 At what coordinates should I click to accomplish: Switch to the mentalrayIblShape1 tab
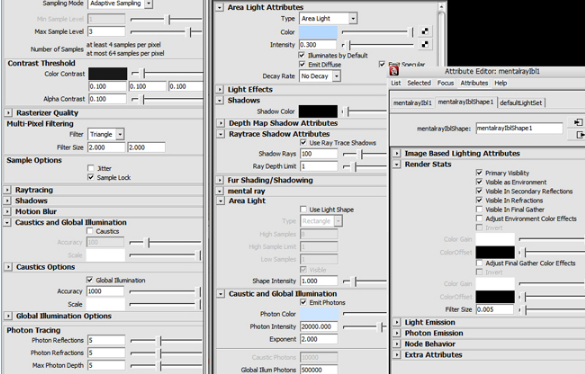coord(466,102)
